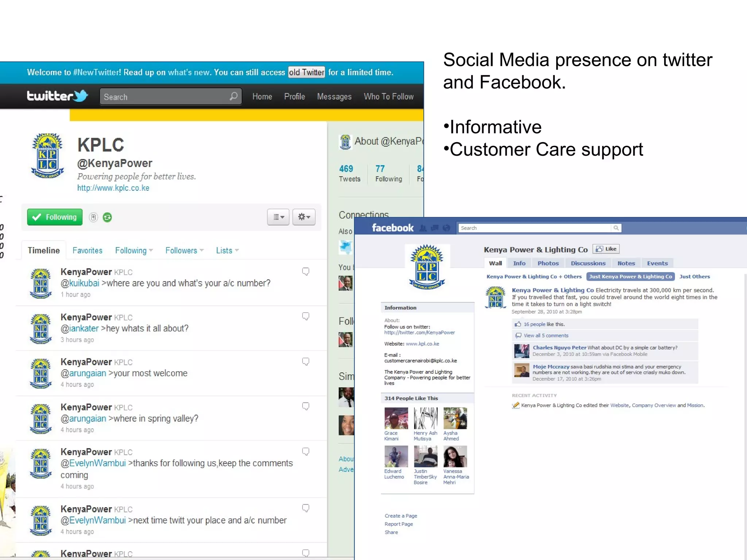Screen dimensions: 747x560
Task: Click reply bubble on 'spring valley' tweet
Action: (x=306, y=407)
